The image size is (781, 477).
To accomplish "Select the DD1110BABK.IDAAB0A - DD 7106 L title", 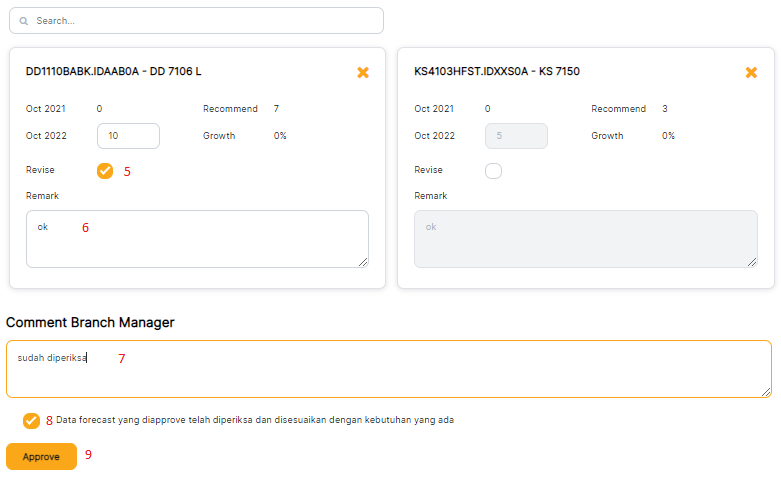I will tap(114, 72).
